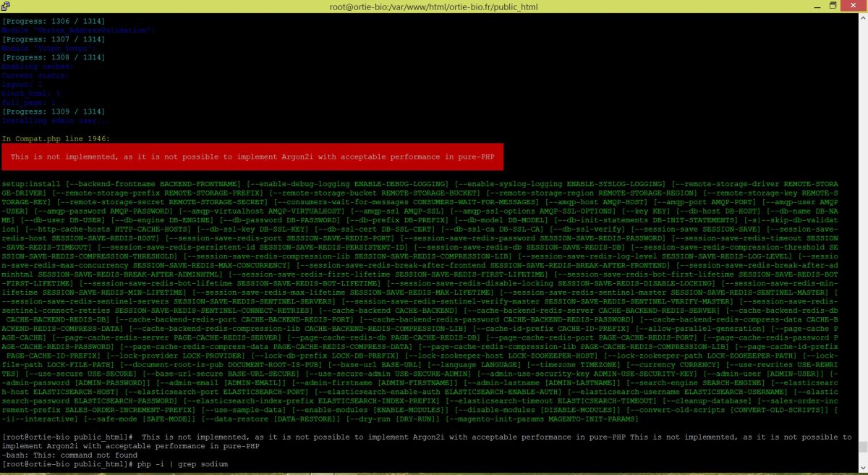Viewport: 868px width, 475px height.
Task: Click the 'Installing admin user...' line
Action: [x=56, y=120]
